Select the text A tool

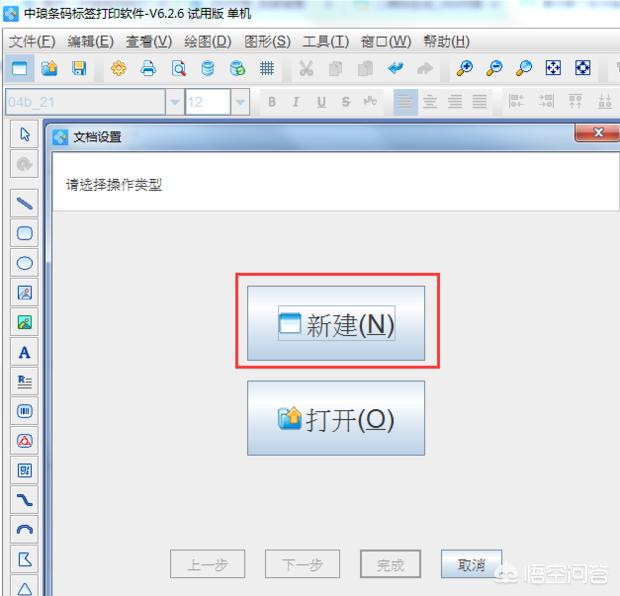[x=25, y=352]
